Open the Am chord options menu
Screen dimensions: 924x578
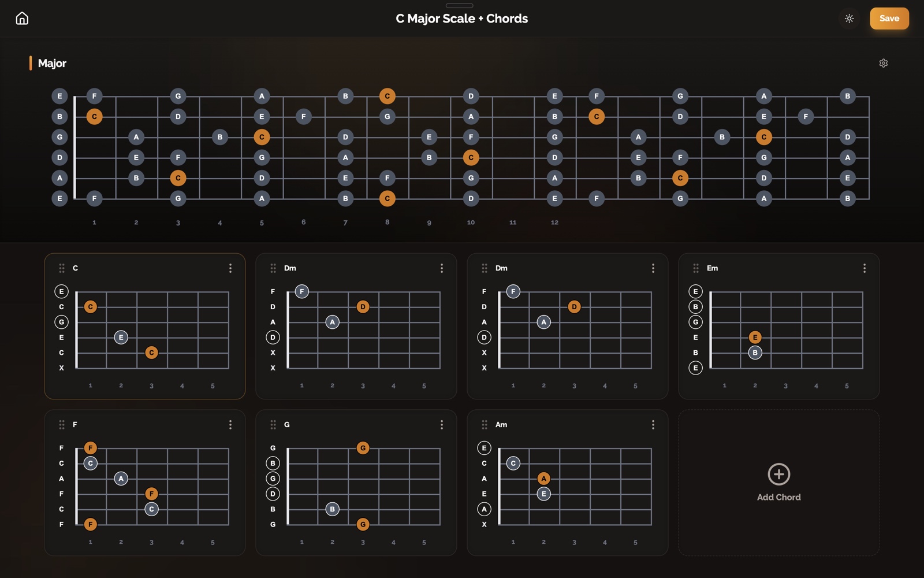click(653, 425)
